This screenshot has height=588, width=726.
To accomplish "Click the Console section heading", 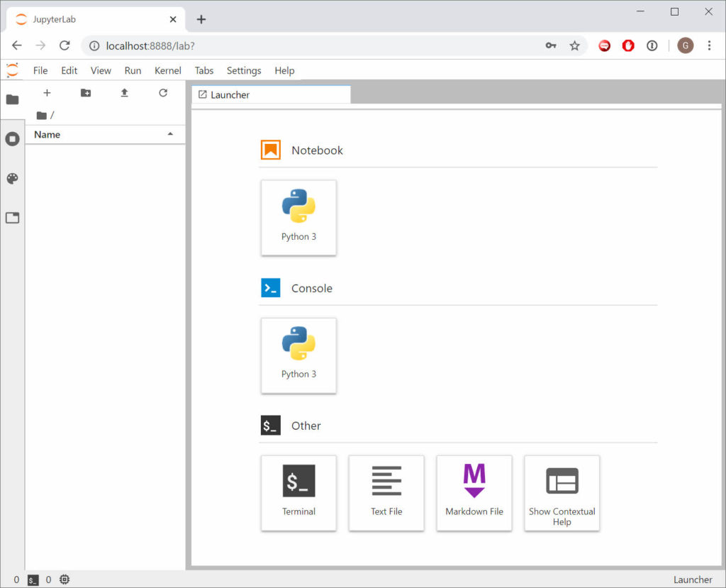I will 312,288.
